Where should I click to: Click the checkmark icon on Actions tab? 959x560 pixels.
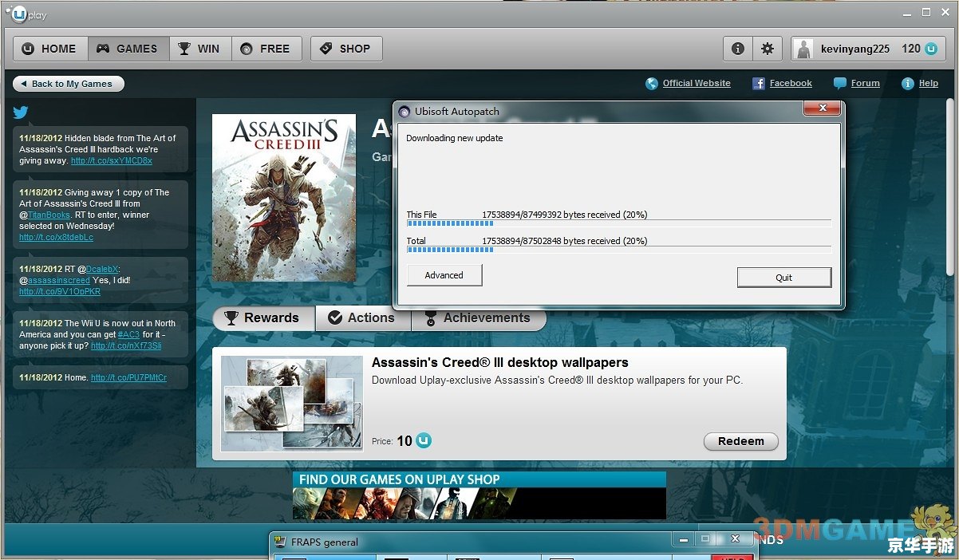pyautogui.click(x=335, y=317)
